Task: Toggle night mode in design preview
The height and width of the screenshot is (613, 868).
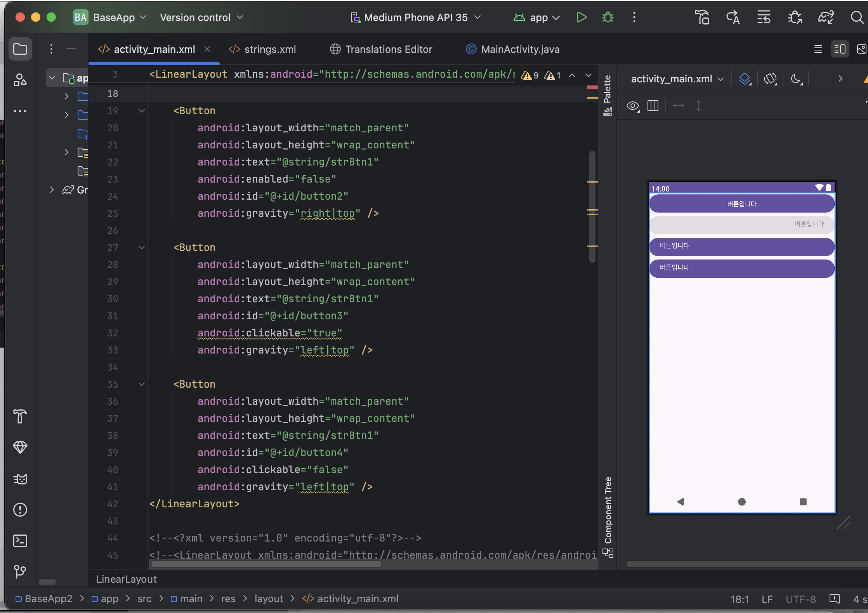Action: [796, 79]
